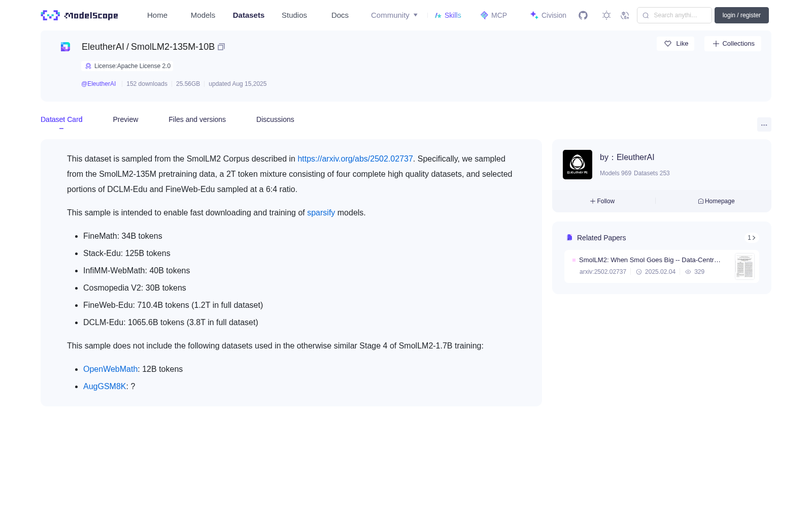The image size is (812, 508).
Task: Click login / register button
Action: point(741,15)
